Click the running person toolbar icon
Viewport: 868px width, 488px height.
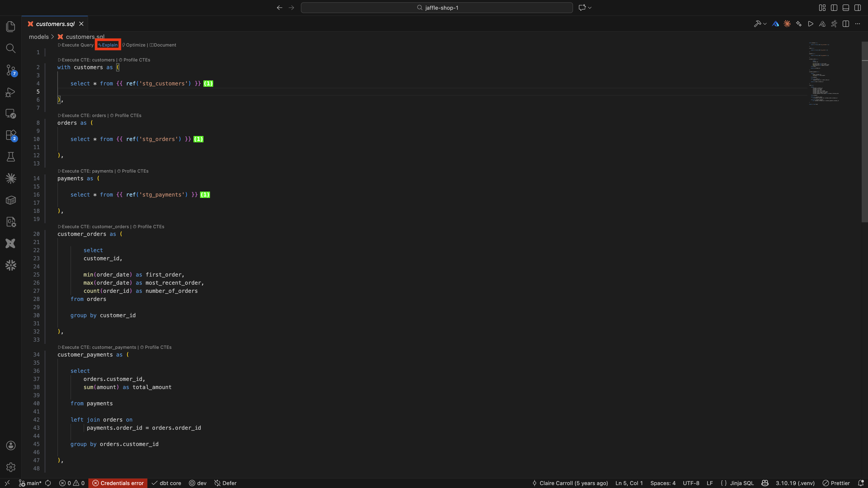click(834, 24)
